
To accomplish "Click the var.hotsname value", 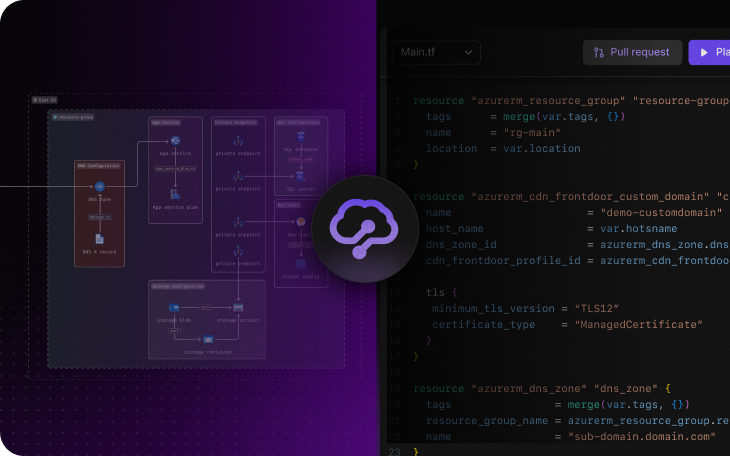I will pos(638,229).
